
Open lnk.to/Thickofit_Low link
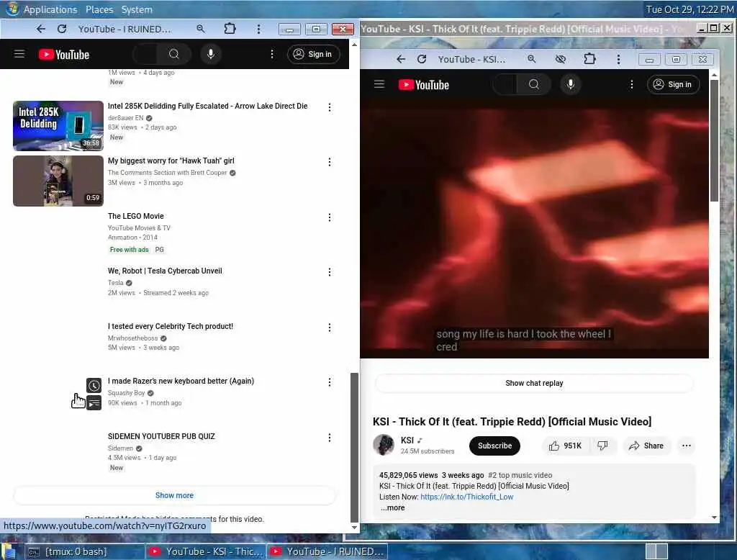point(466,497)
